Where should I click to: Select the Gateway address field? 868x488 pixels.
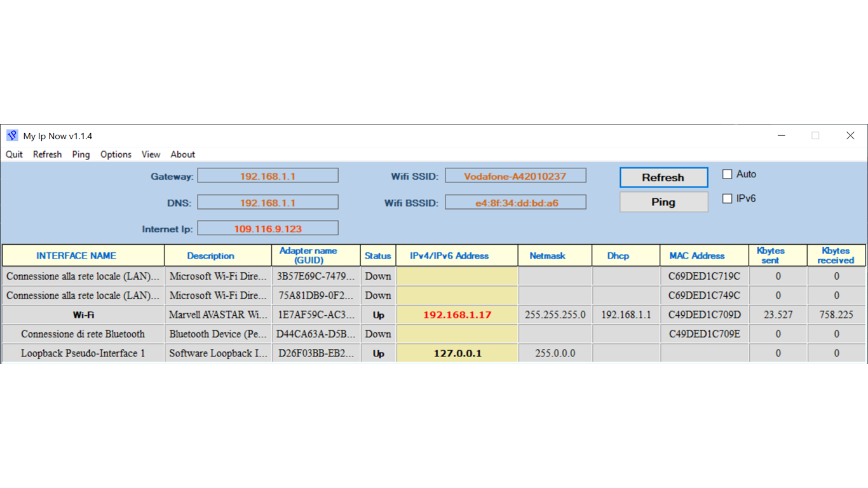(268, 176)
